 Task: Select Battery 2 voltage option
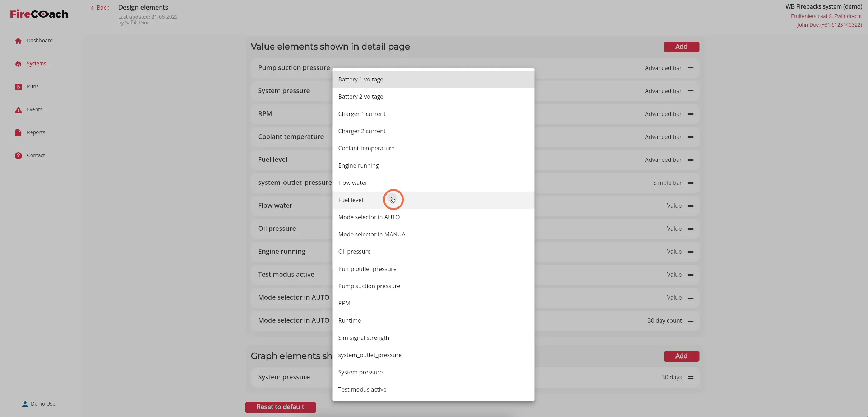click(x=433, y=97)
